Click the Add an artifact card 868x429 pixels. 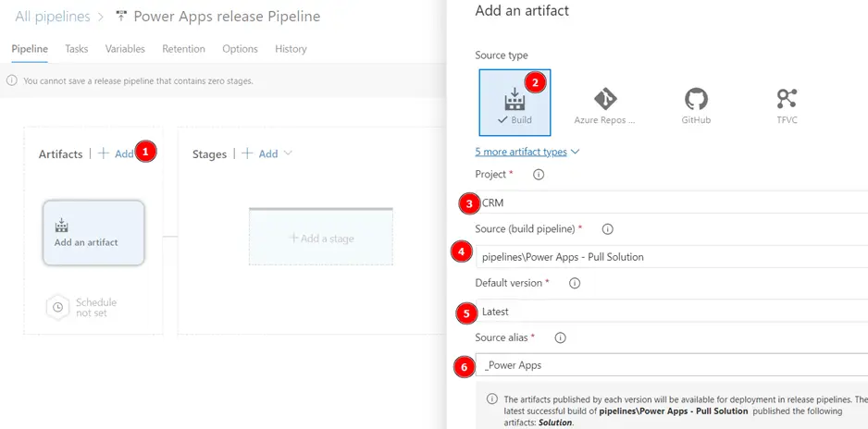(x=93, y=233)
